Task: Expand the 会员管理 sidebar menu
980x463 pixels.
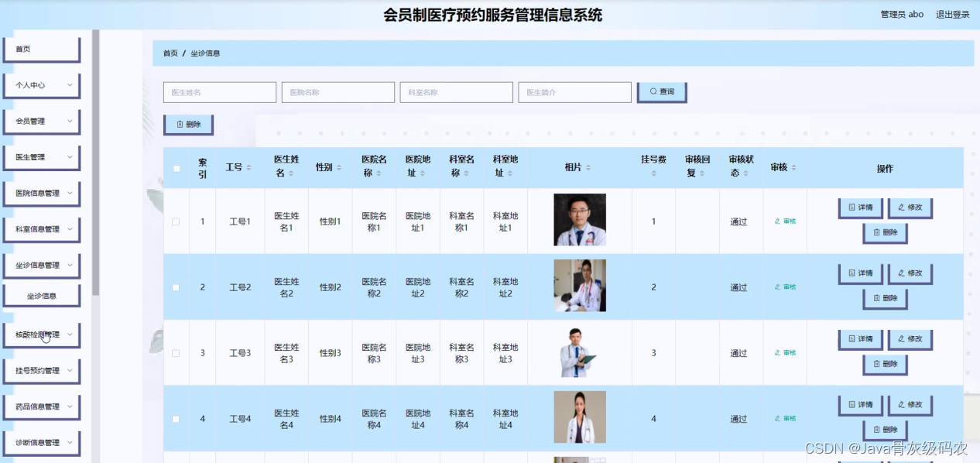Action: (x=42, y=122)
